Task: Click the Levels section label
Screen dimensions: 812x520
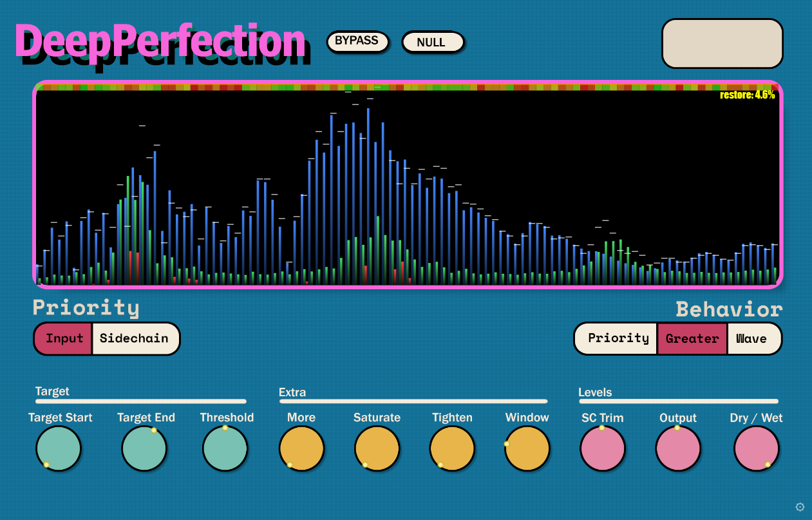Action: (x=595, y=392)
